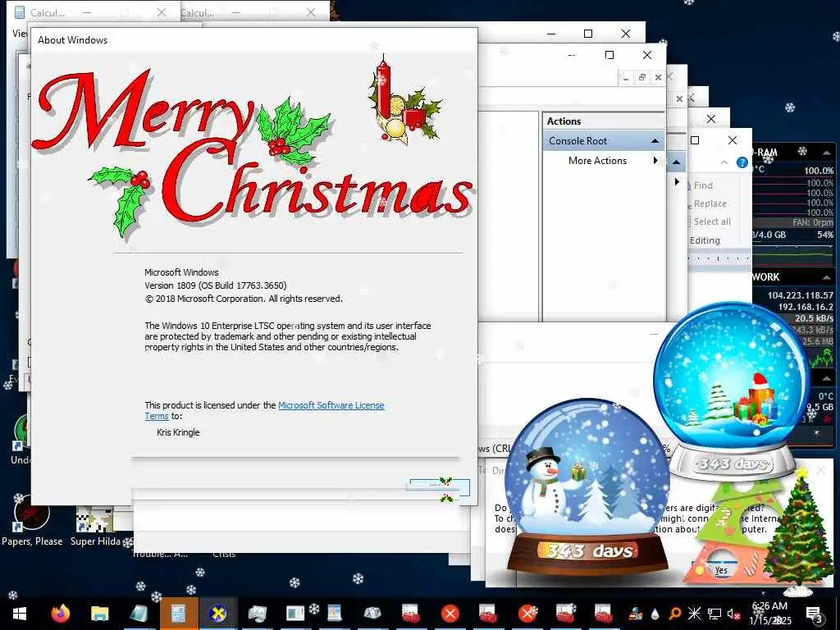840x630 pixels.
Task: Expand the More Actions submenu arrow
Action: (x=655, y=160)
